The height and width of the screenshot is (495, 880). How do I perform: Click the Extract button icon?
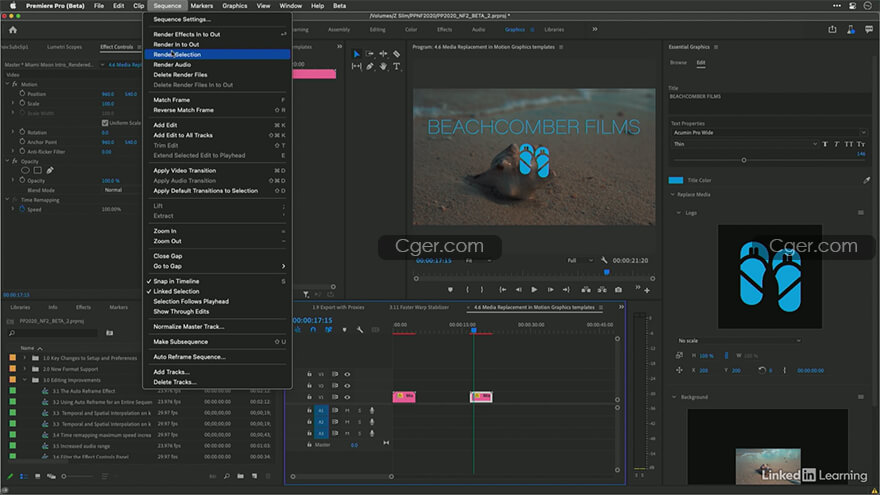[x=602, y=290]
